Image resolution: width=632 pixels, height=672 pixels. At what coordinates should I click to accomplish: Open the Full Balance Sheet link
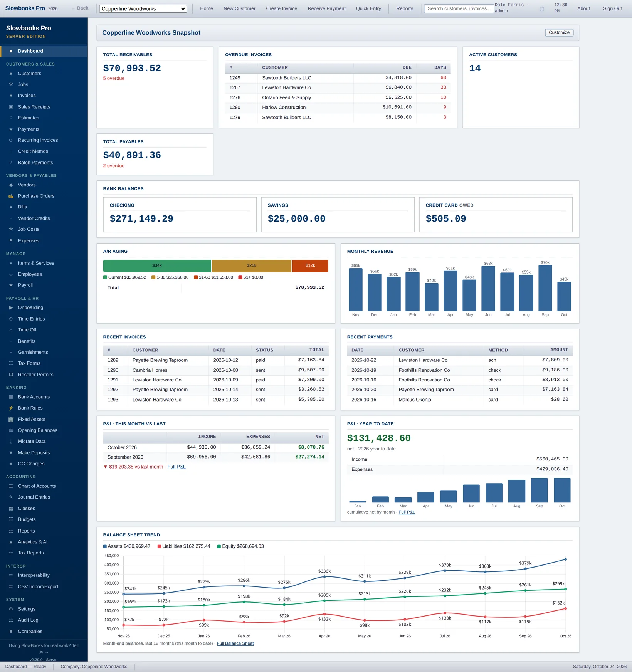pos(235,643)
